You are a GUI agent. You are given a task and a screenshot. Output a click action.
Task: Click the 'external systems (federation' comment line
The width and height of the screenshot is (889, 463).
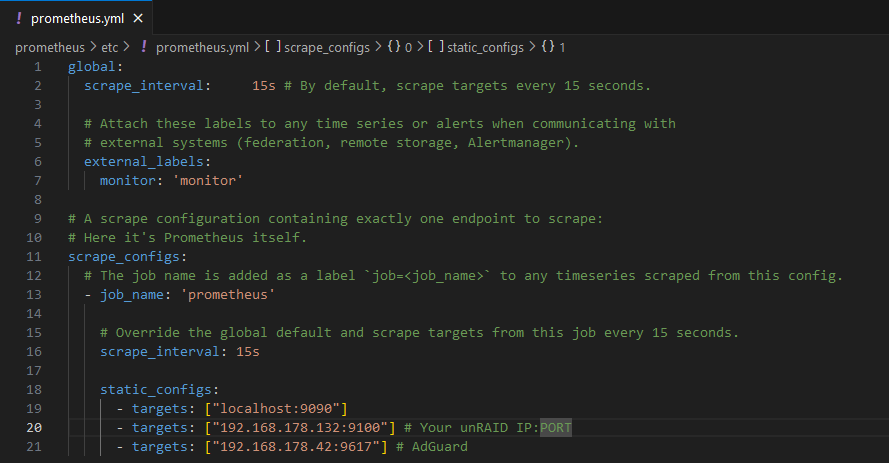tap(332, 143)
